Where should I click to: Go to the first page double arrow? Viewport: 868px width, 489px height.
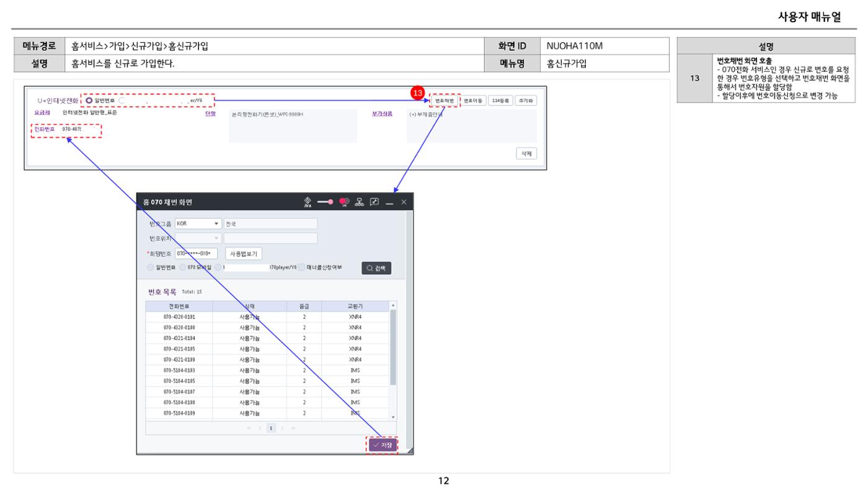pyautogui.click(x=248, y=428)
